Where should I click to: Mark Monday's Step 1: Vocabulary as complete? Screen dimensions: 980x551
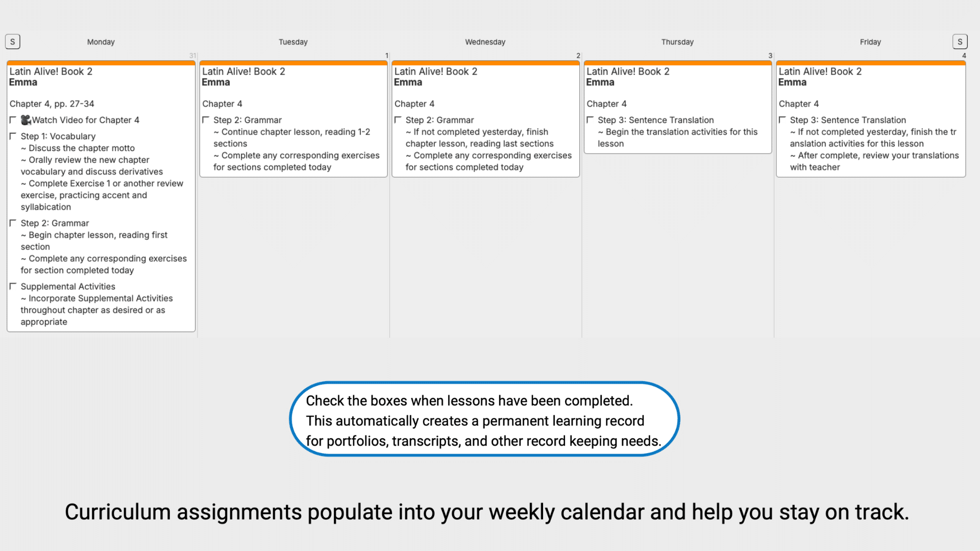coord(13,136)
